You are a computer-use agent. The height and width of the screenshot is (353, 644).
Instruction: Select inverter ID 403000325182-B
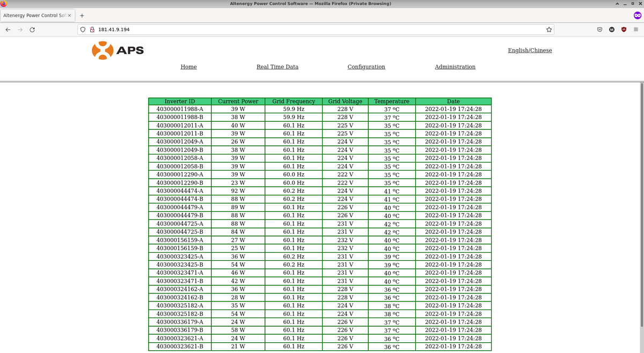click(180, 314)
